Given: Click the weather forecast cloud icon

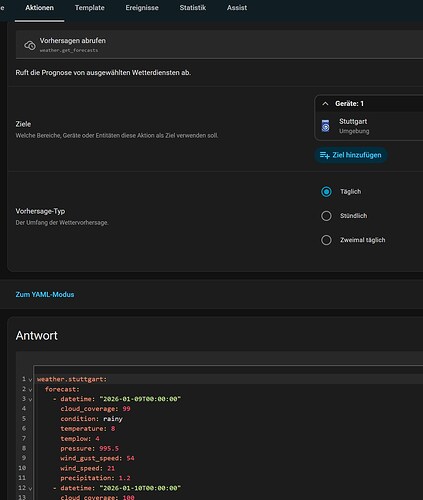Looking at the screenshot, I should 30,45.
